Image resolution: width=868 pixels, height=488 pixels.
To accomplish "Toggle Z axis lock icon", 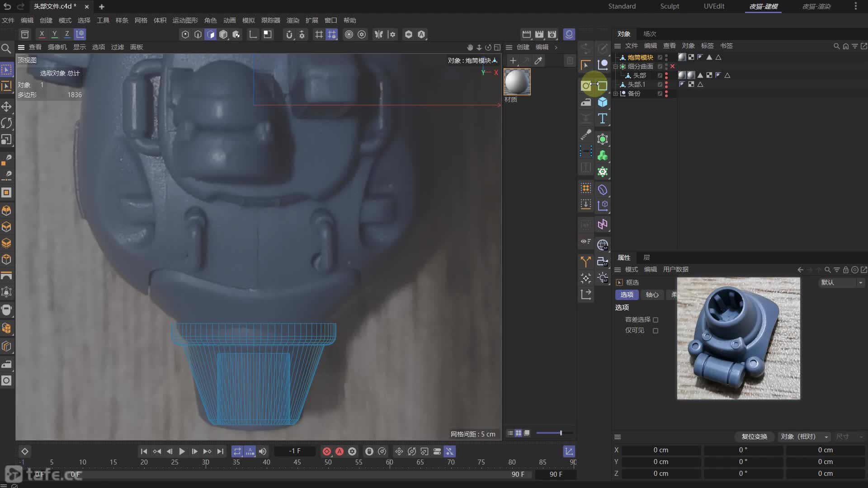I will (67, 34).
